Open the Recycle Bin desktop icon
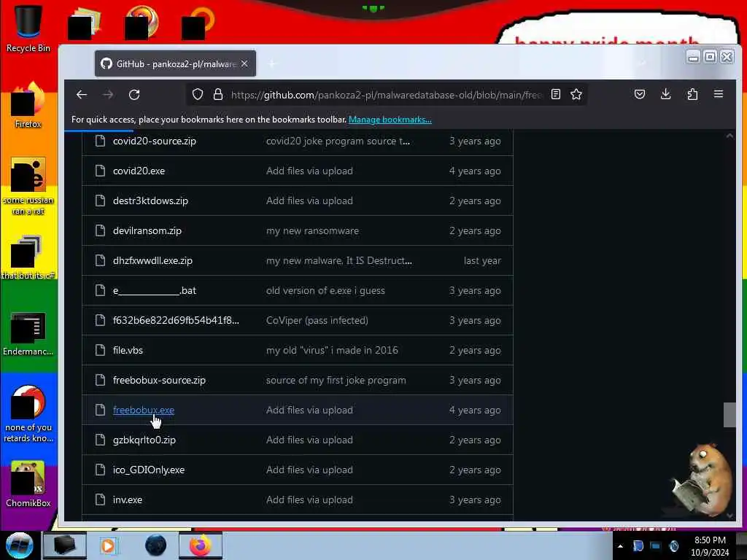 pos(28,28)
